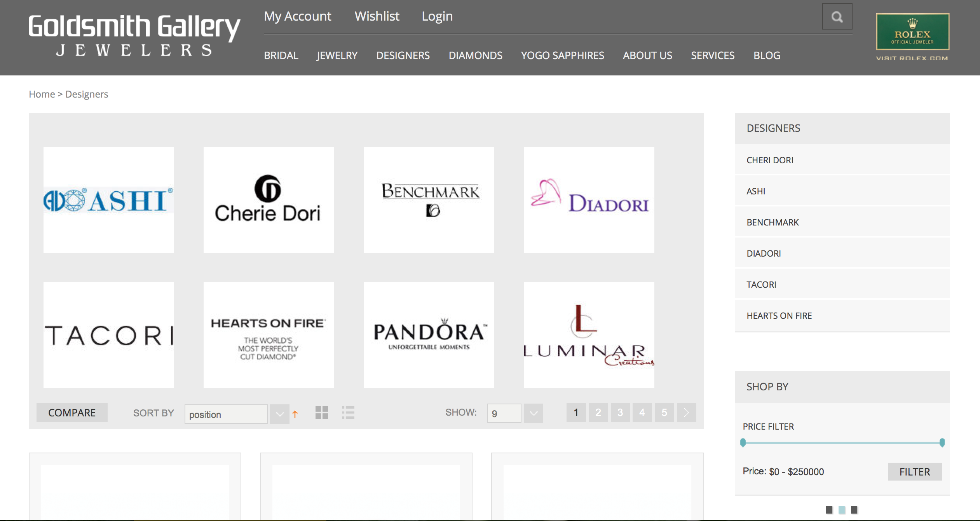Viewport: 980px width, 521px height.
Task: Open Diadori in sidebar
Action: [x=842, y=254]
